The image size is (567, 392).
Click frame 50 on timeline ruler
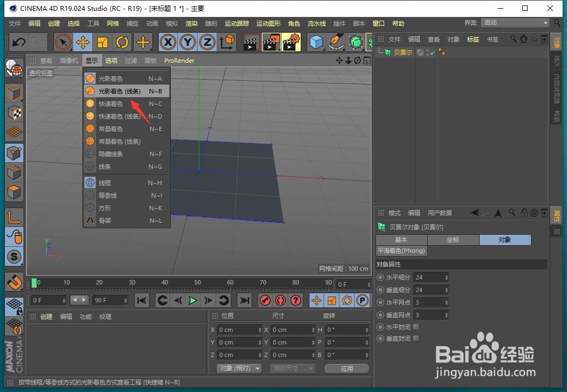pos(198,282)
